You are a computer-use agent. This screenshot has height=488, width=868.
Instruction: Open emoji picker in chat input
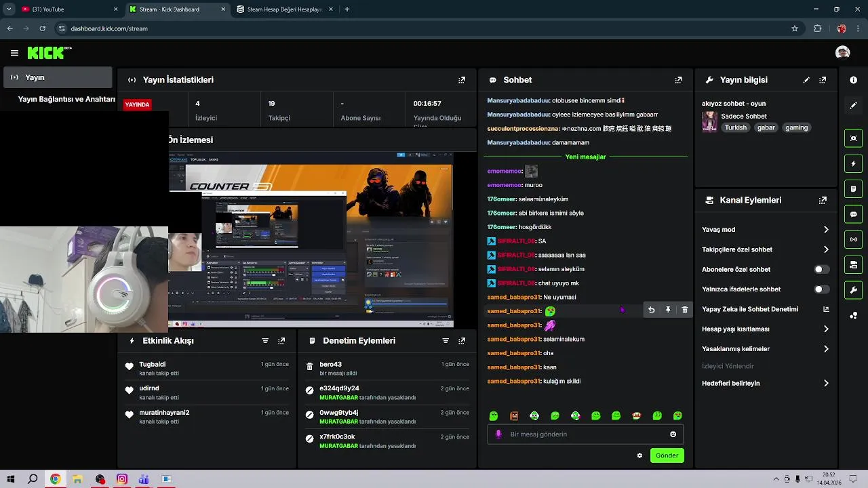673,434
